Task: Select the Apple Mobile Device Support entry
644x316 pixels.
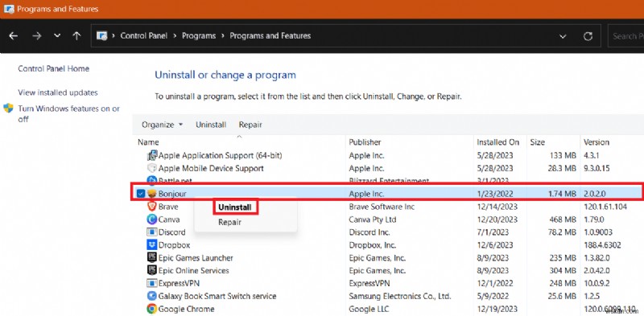Action: point(211,168)
